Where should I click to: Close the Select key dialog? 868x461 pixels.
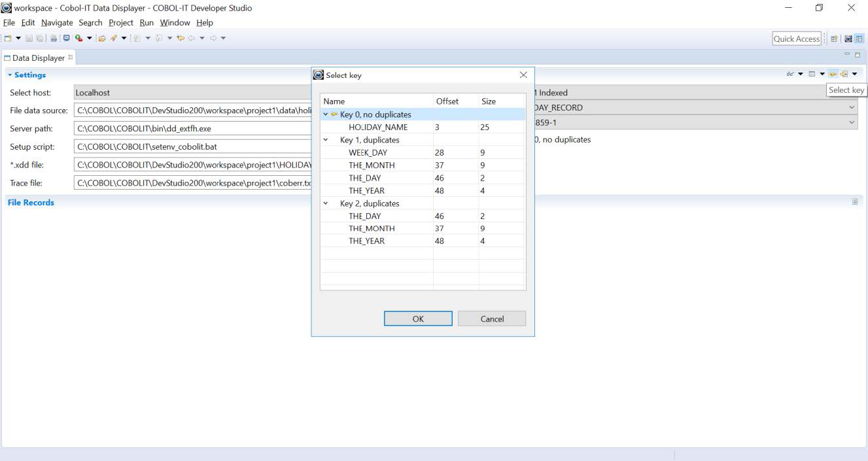pos(523,75)
